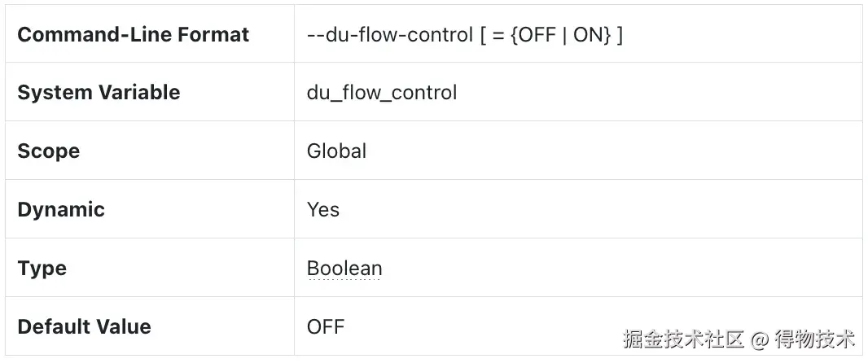Select the "Type" row label
The image size is (868, 363).
tap(42, 269)
